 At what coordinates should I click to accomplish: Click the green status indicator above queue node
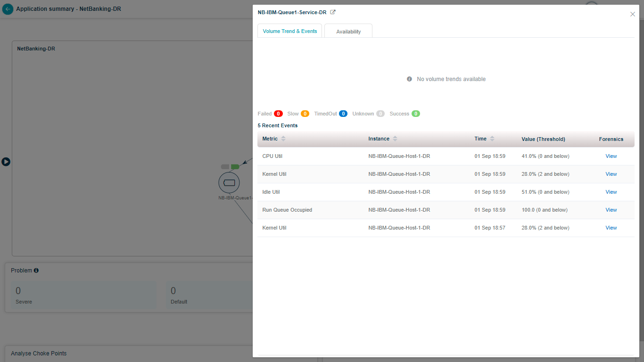point(235,167)
